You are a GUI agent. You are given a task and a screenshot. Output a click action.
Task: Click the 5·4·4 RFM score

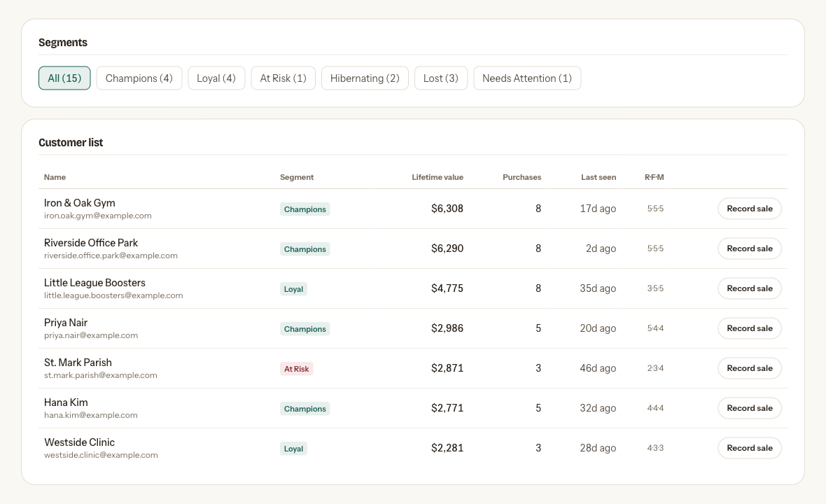[x=655, y=328]
